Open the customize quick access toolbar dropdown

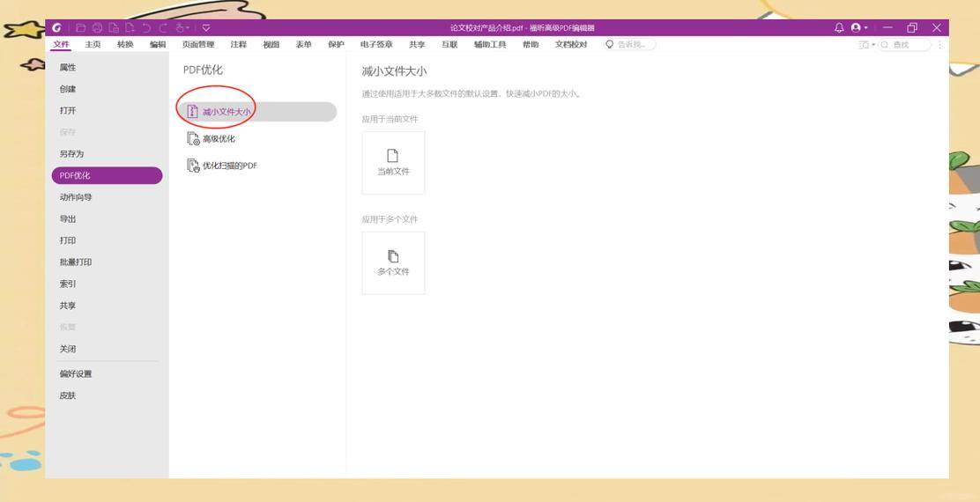(x=206, y=27)
